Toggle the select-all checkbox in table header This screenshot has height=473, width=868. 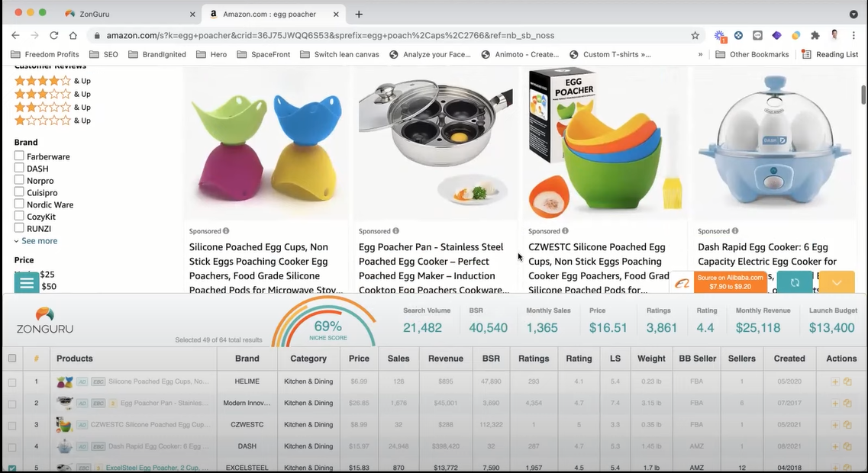pyautogui.click(x=12, y=358)
